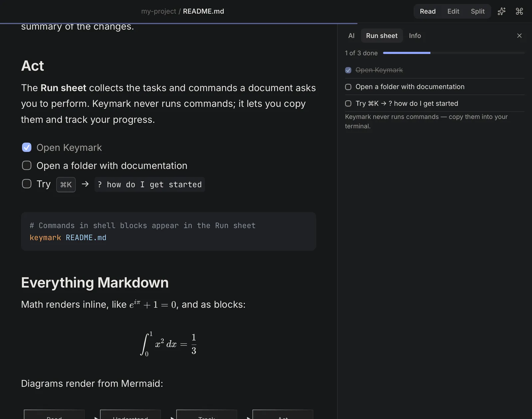
Task: Click the 'Diagrams render from Mermaid:' text
Action: click(x=92, y=383)
